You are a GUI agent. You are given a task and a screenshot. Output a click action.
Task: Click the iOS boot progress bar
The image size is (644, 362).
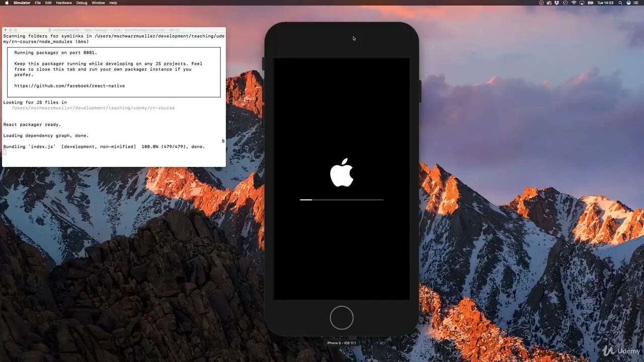click(342, 200)
